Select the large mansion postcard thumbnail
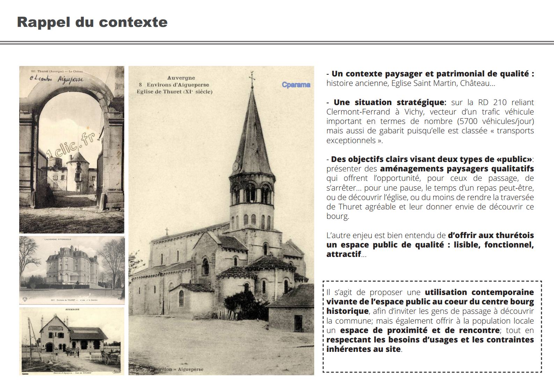The width and height of the screenshot is (554, 392). [72, 271]
